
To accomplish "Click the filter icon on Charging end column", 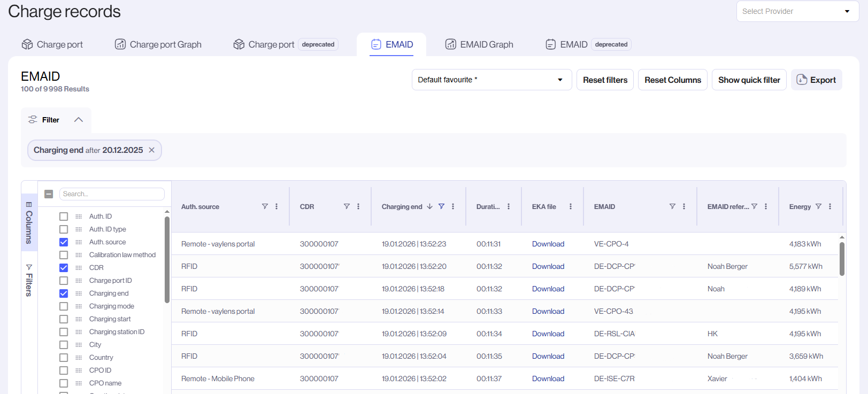I will click(441, 206).
